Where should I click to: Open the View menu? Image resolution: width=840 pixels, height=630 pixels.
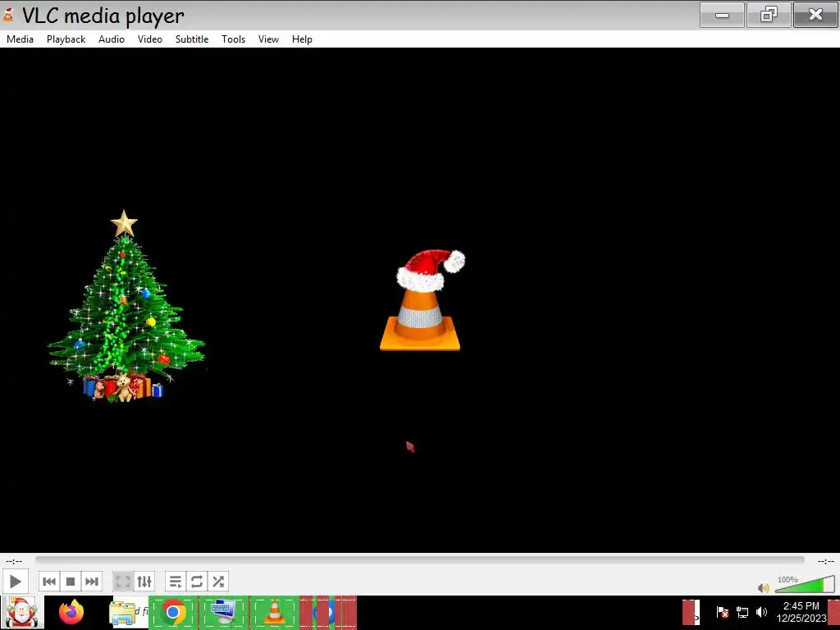(x=268, y=39)
